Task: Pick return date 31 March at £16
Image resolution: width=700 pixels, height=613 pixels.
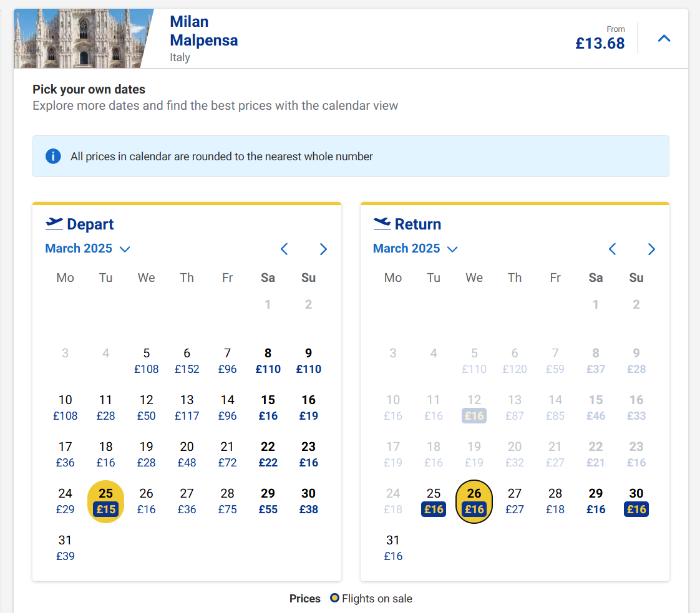Action: point(393,548)
